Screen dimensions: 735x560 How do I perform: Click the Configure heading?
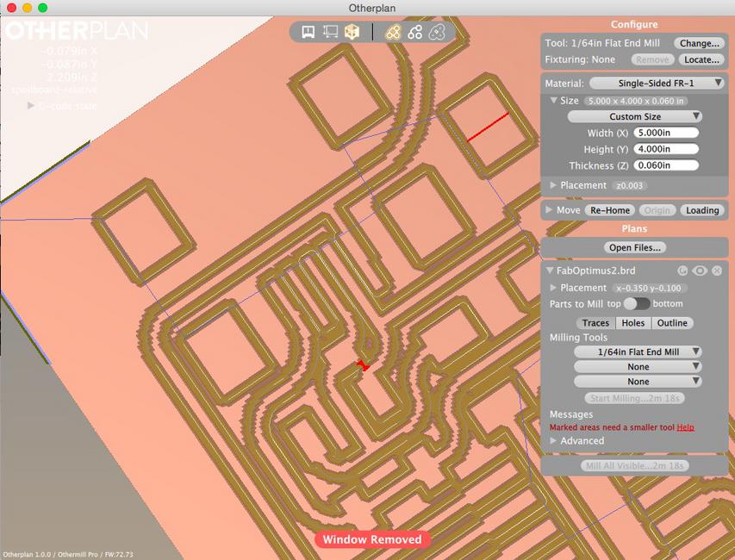[633, 24]
